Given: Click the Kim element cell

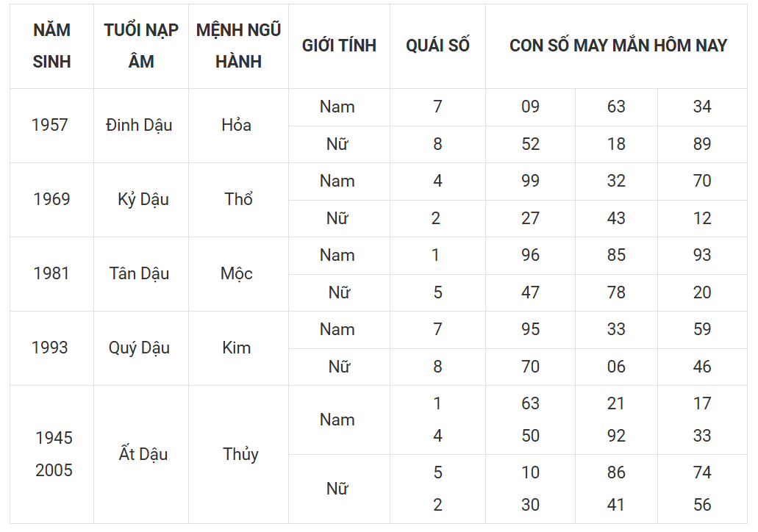Looking at the screenshot, I should click(237, 348).
